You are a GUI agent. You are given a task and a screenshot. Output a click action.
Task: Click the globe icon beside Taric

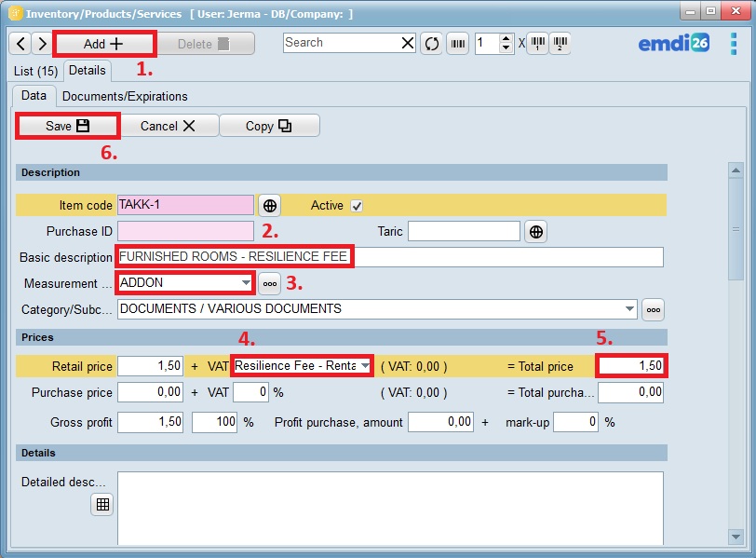tap(535, 232)
